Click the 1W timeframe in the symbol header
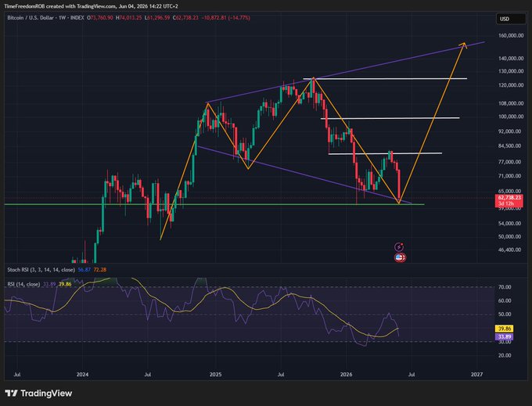The width and height of the screenshot is (532, 406). pos(62,18)
